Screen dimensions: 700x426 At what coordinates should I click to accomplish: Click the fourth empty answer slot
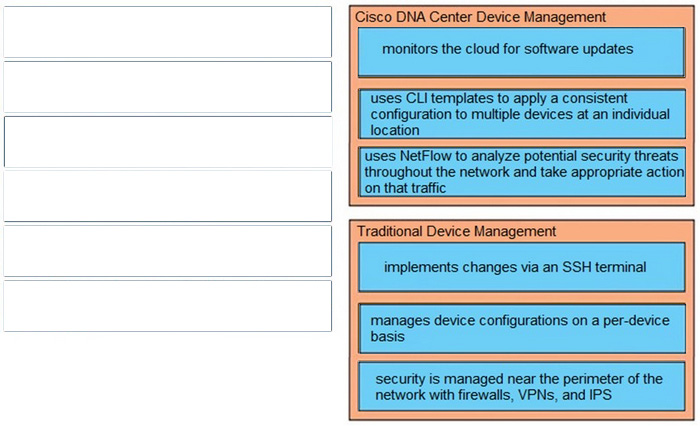(x=167, y=196)
